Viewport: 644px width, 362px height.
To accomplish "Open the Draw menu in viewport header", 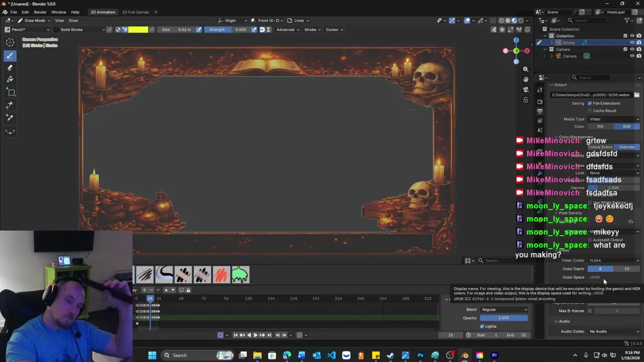I will [x=73, y=21].
